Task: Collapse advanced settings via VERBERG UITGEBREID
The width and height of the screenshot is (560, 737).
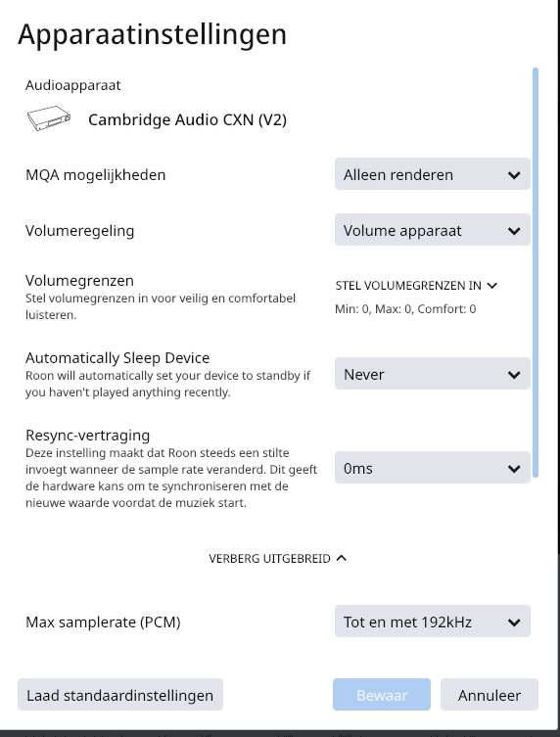Action: (277, 559)
